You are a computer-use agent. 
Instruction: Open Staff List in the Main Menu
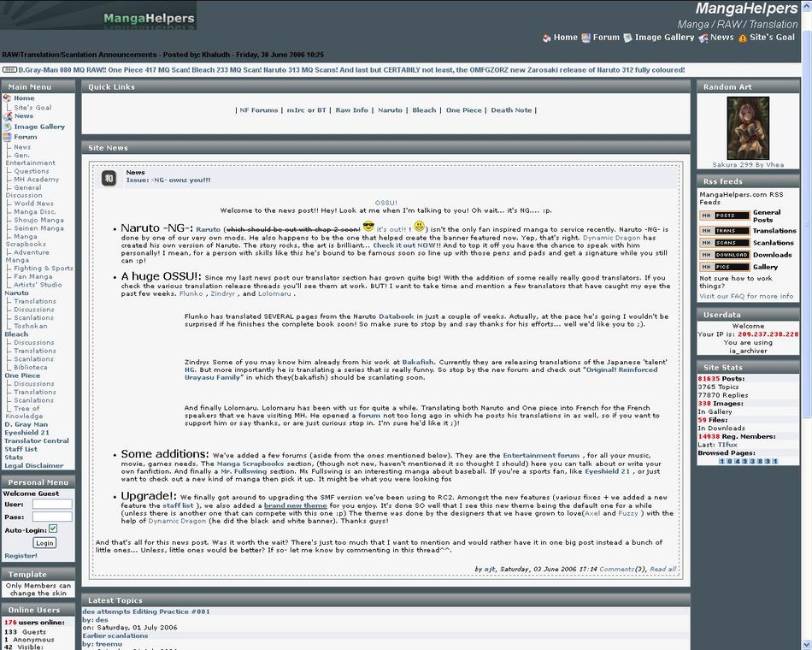(21, 449)
